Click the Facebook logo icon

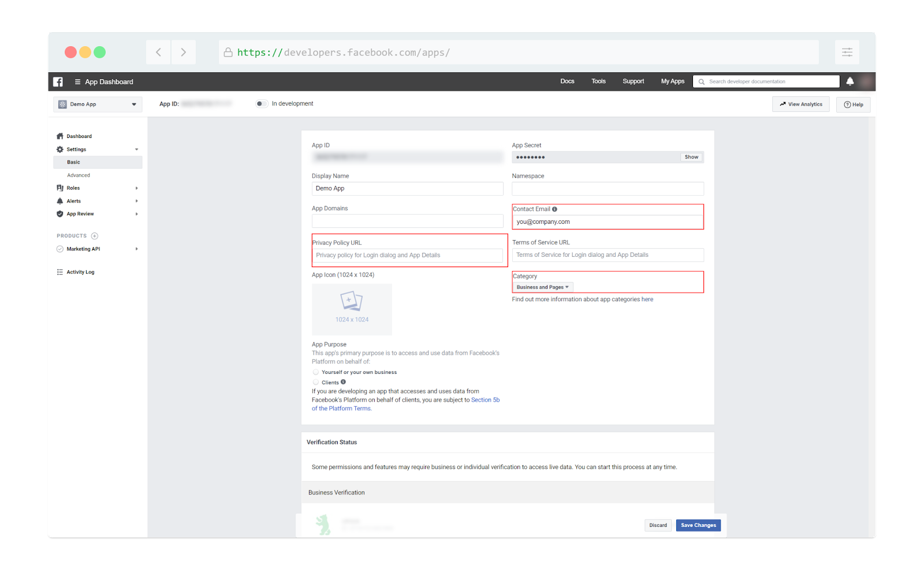[58, 82]
